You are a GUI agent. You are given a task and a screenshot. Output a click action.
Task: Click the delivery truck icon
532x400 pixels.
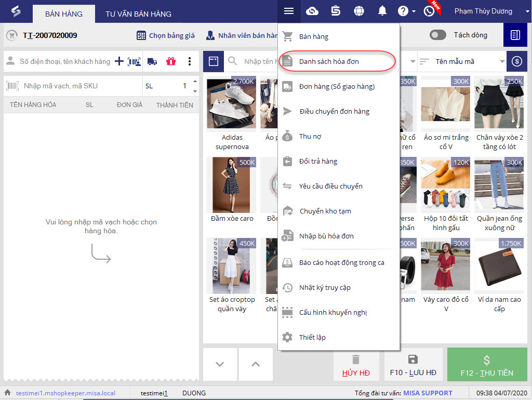[x=152, y=61]
